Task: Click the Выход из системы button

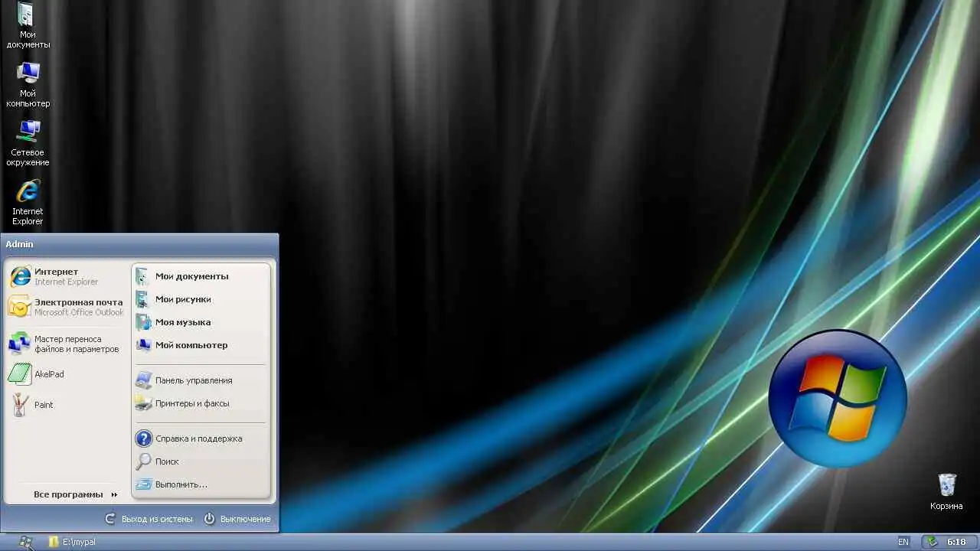Action: click(x=149, y=519)
